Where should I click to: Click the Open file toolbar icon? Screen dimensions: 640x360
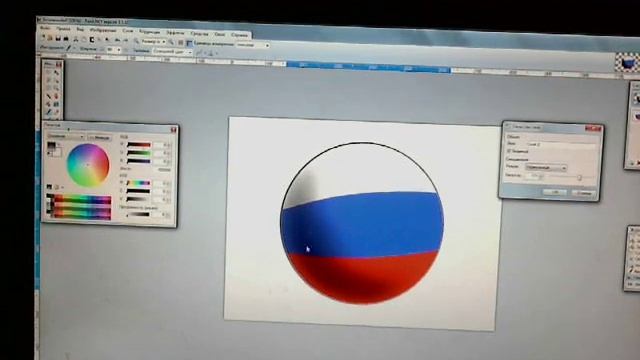49,38
